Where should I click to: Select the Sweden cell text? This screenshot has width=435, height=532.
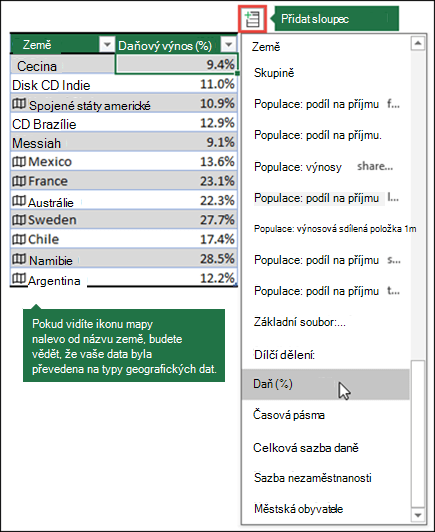(x=52, y=220)
